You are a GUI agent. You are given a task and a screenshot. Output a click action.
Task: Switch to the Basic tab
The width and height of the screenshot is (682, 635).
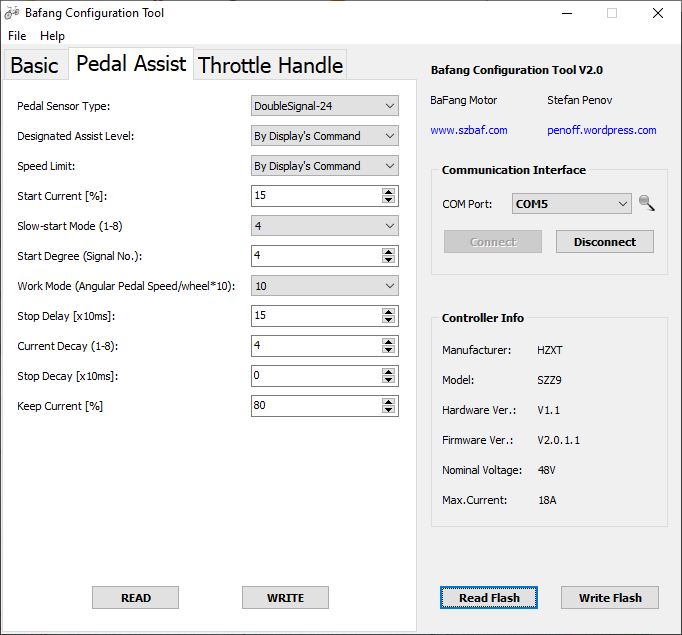click(x=35, y=65)
